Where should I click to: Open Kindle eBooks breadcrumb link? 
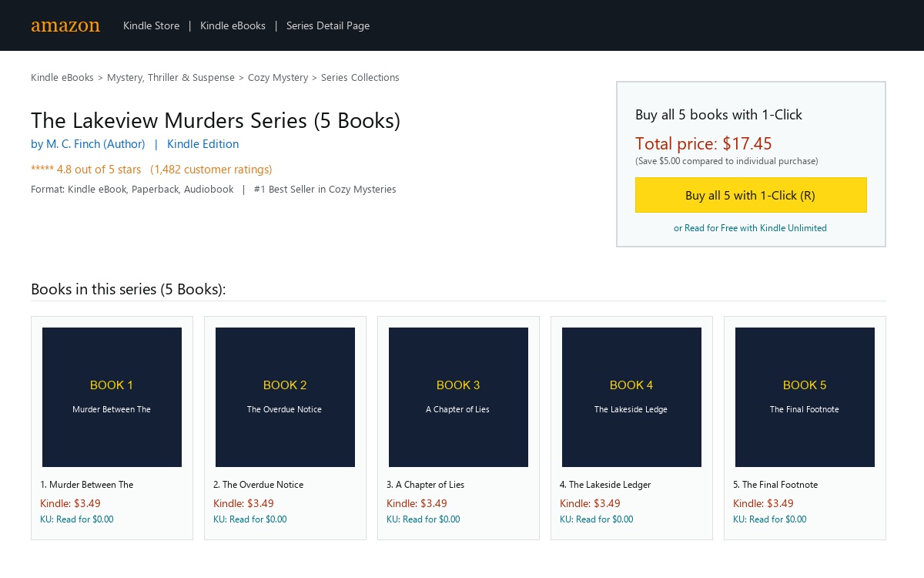pos(62,78)
